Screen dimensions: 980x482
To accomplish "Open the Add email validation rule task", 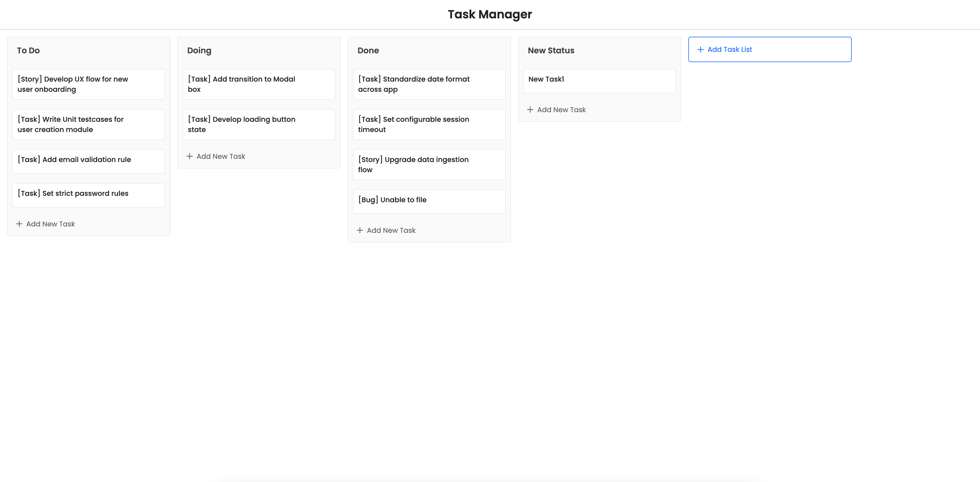I will (88, 161).
